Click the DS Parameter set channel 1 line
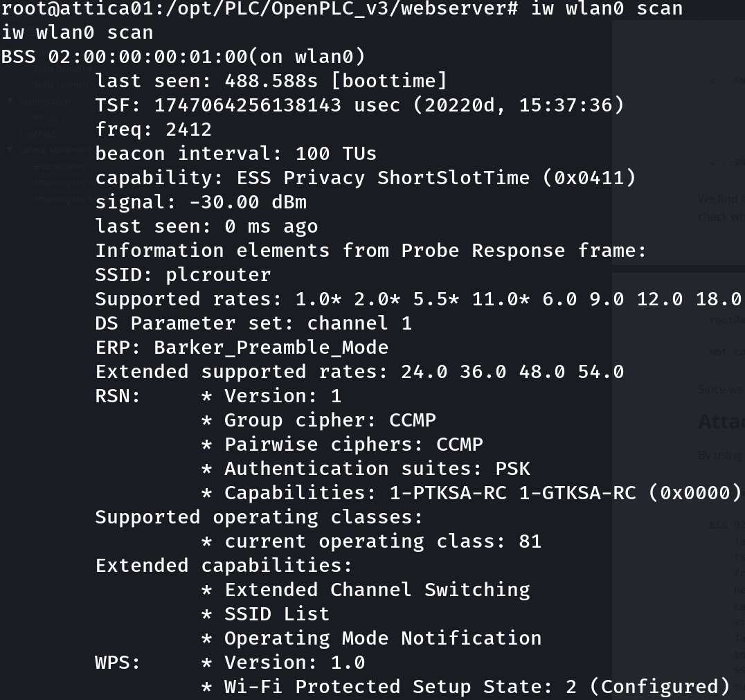This screenshot has height=700, width=745. click(x=253, y=323)
